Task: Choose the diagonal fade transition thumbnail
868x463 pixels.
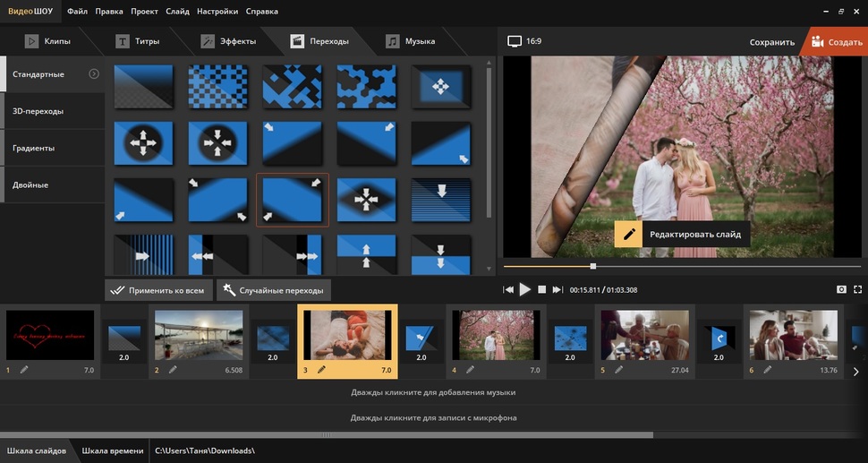Action: click(143, 86)
